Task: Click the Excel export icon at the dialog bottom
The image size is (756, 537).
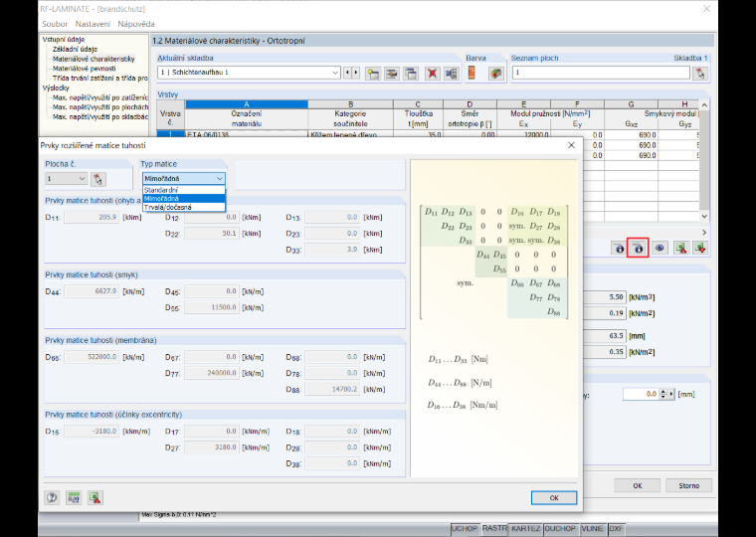Action: pos(95,497)
